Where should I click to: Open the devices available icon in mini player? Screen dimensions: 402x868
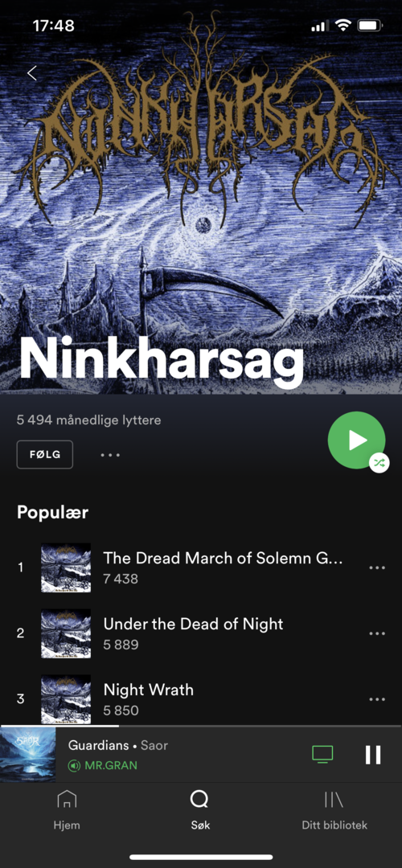tap(323, 754)
